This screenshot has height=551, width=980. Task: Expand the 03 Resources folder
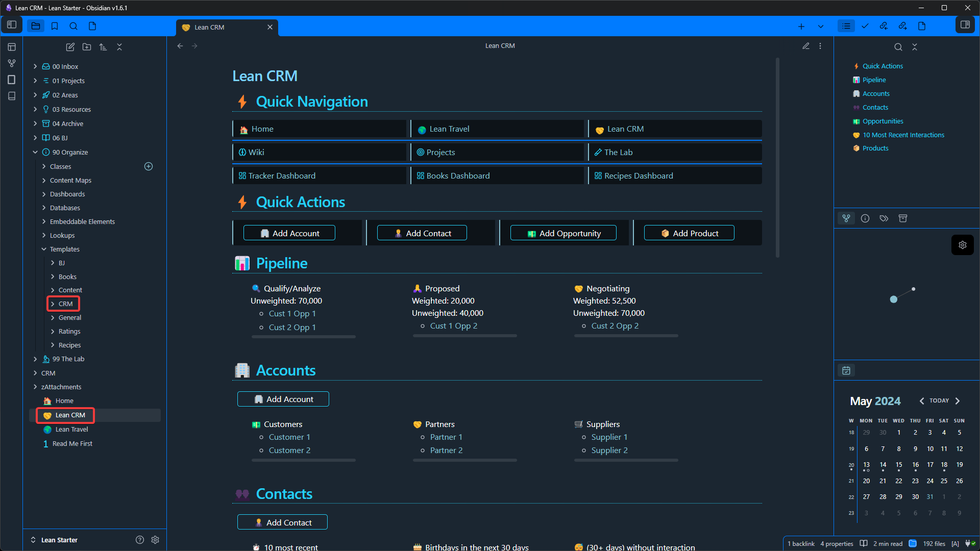coord(35,109)
